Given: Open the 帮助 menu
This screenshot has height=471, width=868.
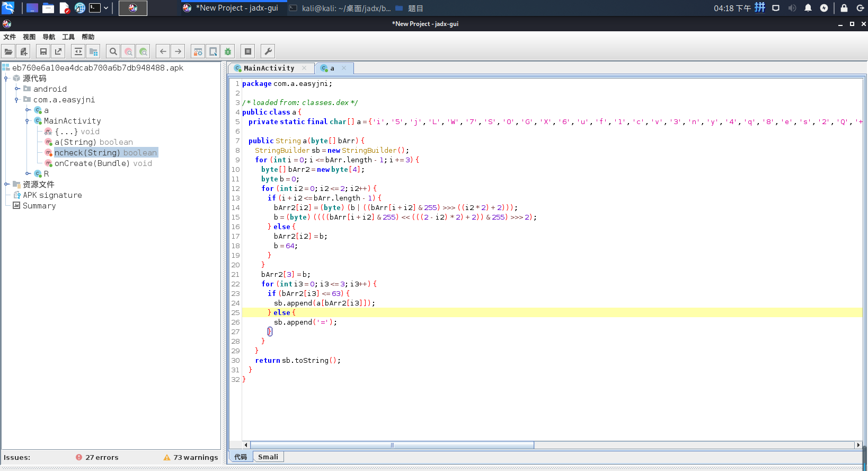Looking at the screenshot, I should pyautogui.click(x=88, y=37).
